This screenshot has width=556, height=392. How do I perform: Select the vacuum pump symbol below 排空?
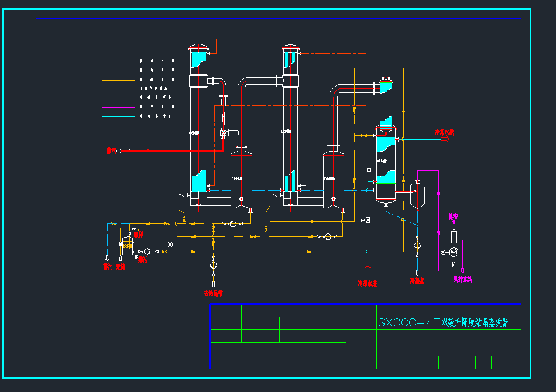pyautogui.click(x=454, y=251)
